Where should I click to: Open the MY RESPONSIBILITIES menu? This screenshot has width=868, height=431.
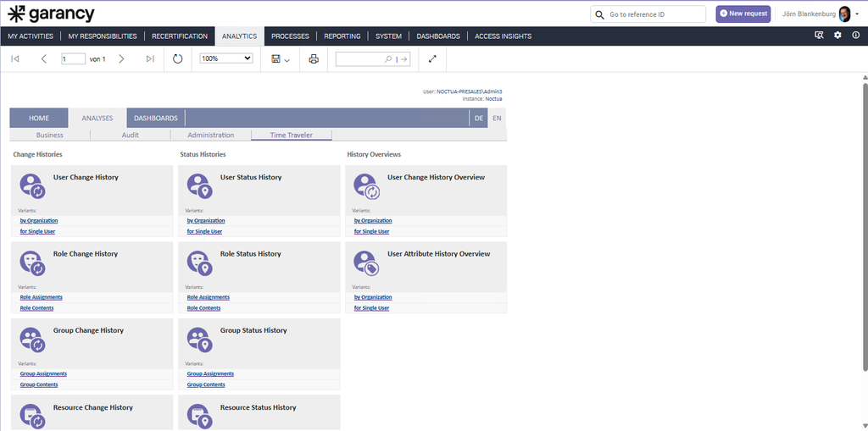coord(103,36)
